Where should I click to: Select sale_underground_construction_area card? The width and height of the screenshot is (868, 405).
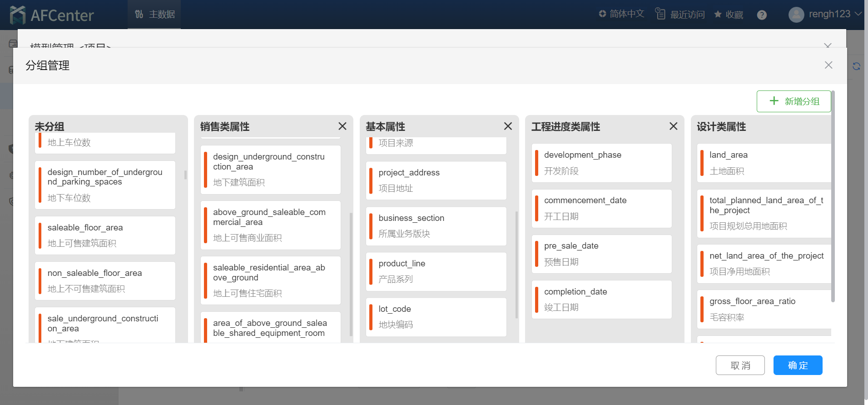point(105,325)
